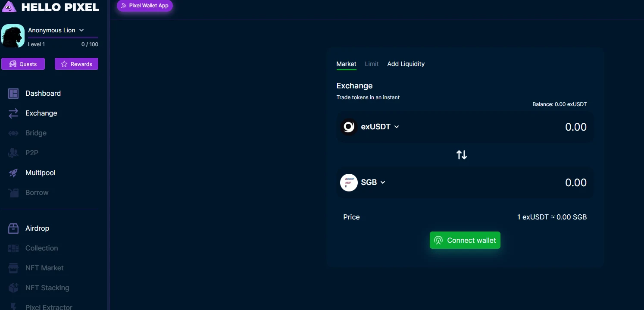Image resolution: width=644 pixels, height=310 pixels.
Task: Expand the Anonymous Lion profile chevron
Action: coord(81,30)
